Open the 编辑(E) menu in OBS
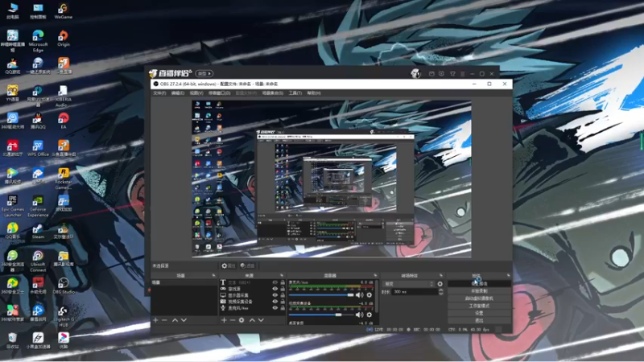This screenshot has height=362, width=644. pyautogui.click(x=177, y=93)
